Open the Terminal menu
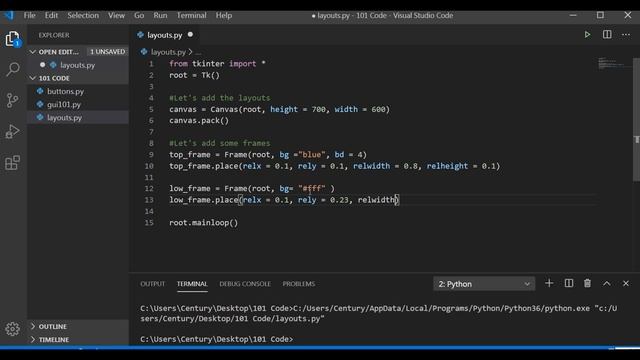Image resolution: width=640 pixels, height=360 pixels. point(191,16)
